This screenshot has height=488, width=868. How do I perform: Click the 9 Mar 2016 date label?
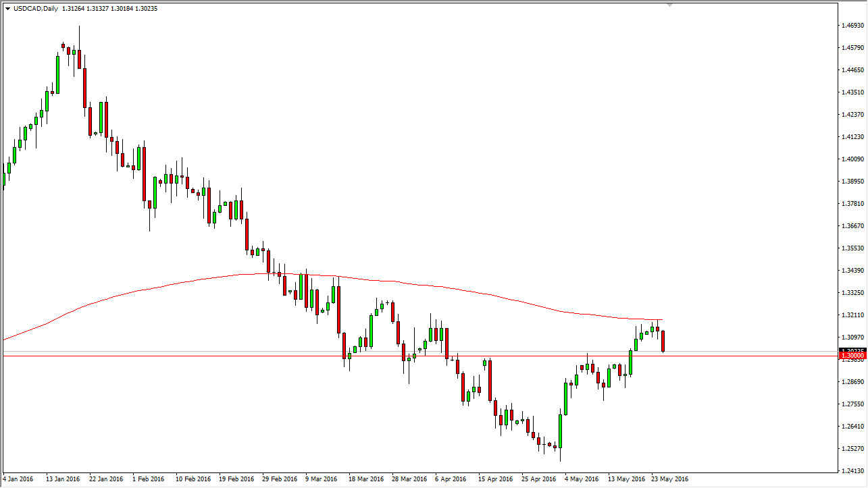pyautogui.click(x=321, y=479)
